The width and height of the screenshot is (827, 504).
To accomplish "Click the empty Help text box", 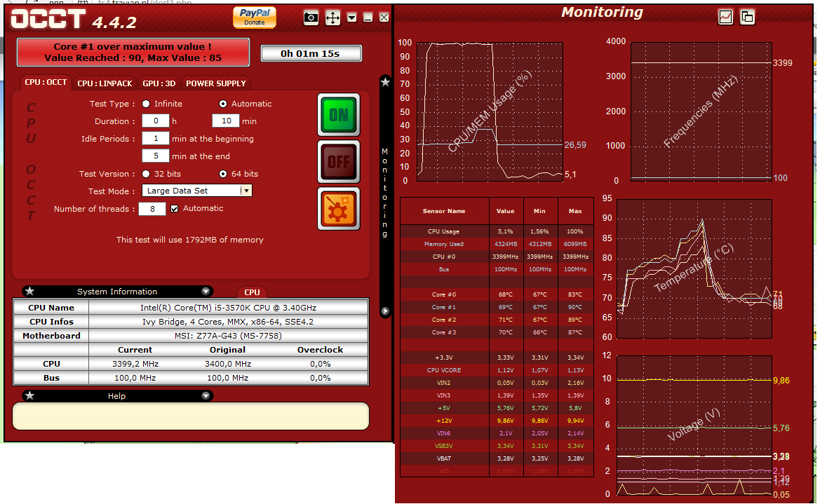I will (x=190, y=416).
